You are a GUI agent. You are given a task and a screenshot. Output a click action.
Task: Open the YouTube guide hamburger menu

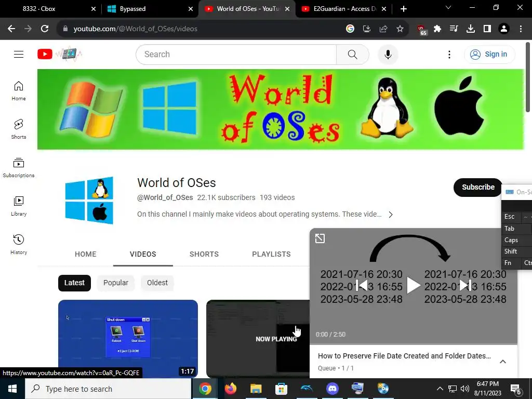[19, 54]
